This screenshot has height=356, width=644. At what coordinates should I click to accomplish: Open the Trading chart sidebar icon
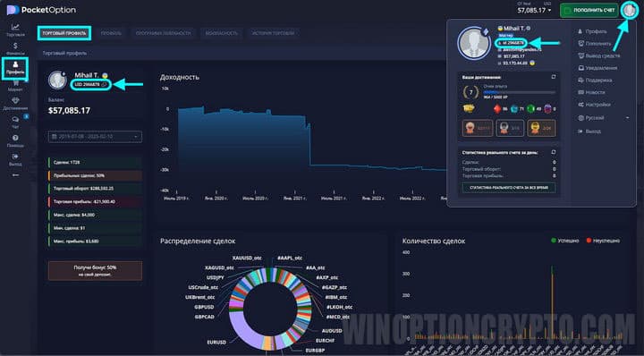click(15, 27)
